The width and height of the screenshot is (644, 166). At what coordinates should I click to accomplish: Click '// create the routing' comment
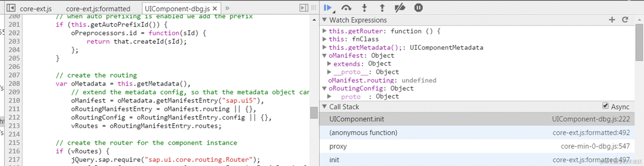point(96,75)
